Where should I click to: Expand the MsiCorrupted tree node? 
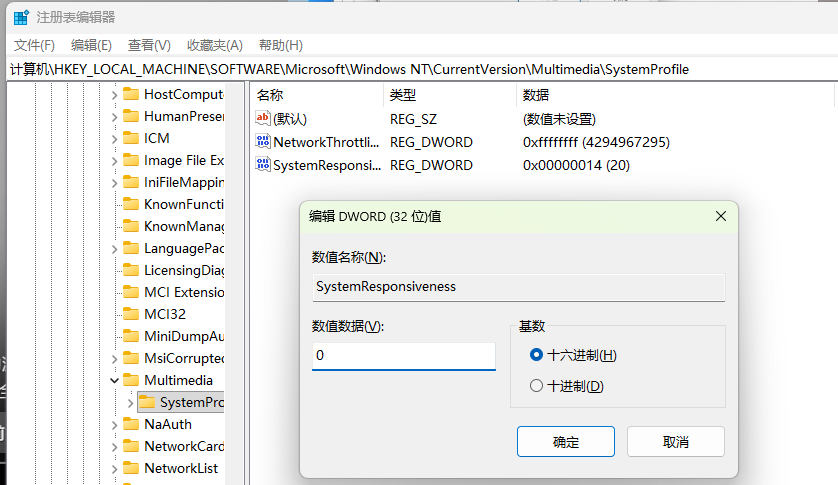pyautogui.click(x=114, y=359)
